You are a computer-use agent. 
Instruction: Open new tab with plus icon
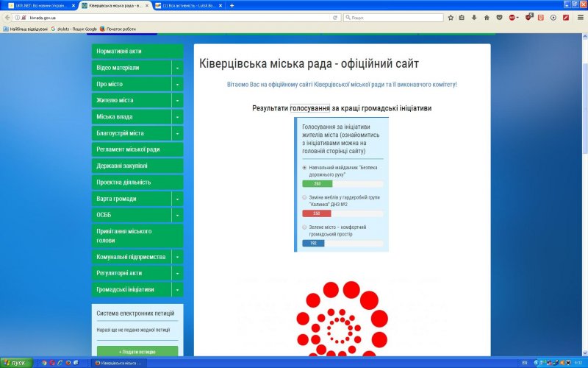click(x=232, y=5)
